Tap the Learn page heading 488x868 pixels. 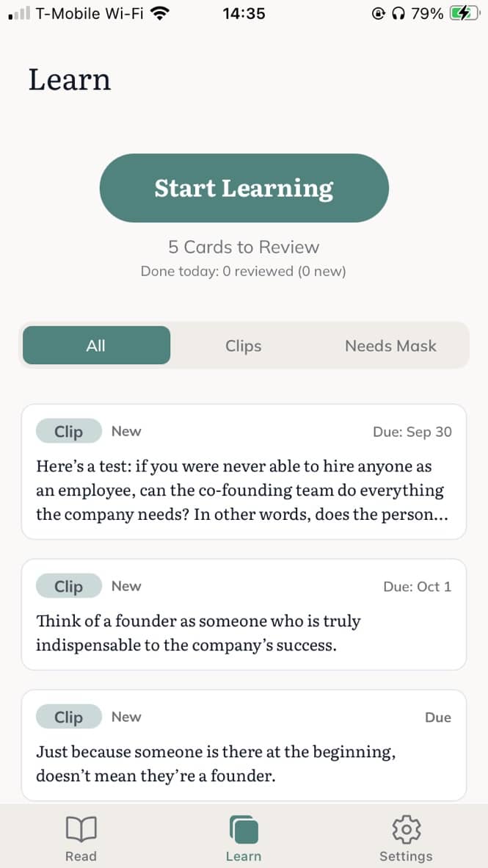pos(70,79)
